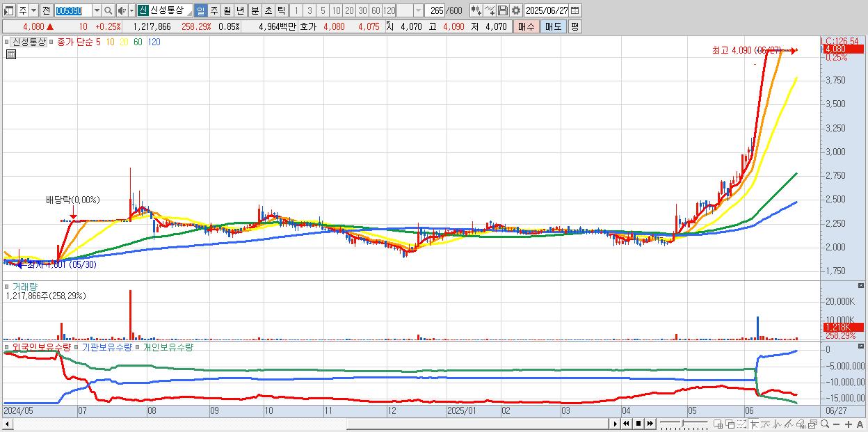868x432 pixels.
Task: Select the 주 weekly period toggle next to 일
Action: [214, 10]
